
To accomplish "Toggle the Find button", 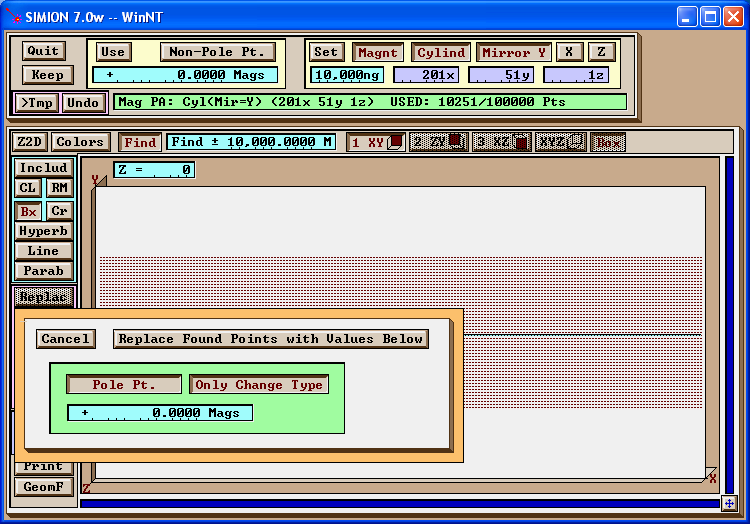I will click(140, 142).
